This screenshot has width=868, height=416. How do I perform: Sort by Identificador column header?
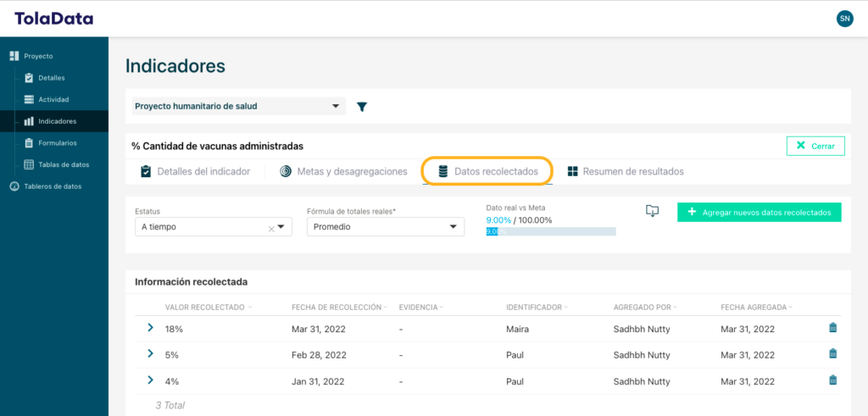click(x=537, y=307)
